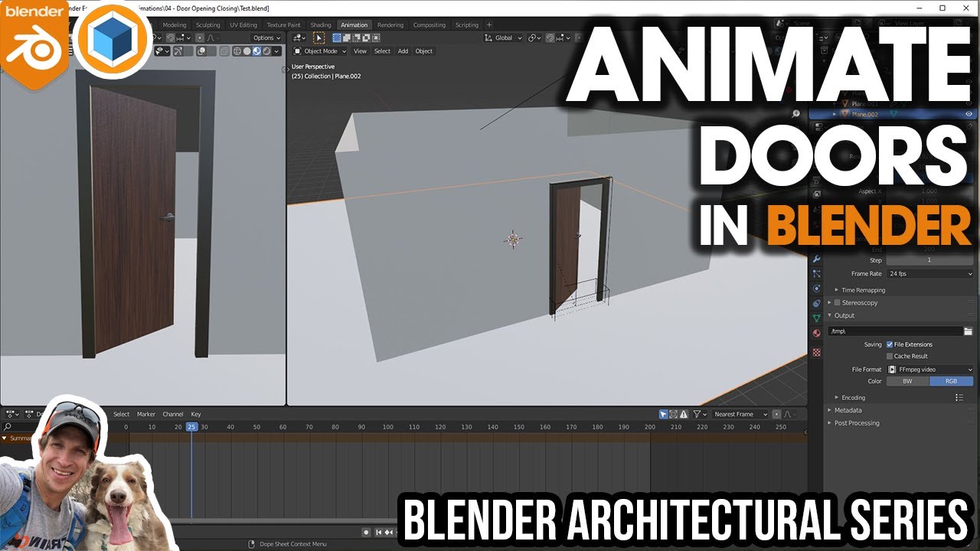The width and height of the screenshot is (980, 551).
Task: Select RGB color output
Action: [952, 381]
